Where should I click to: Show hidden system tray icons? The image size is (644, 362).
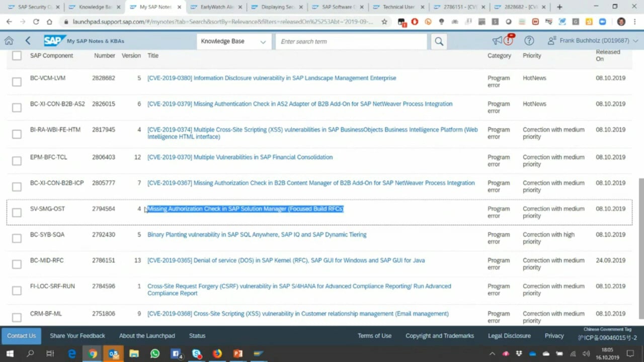492,353
